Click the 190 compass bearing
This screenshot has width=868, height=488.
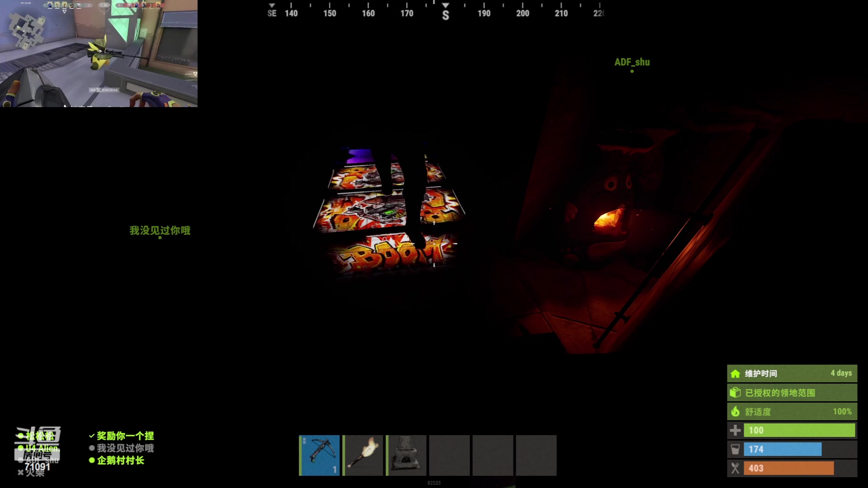pyautogui.click(x=484, y=14)
